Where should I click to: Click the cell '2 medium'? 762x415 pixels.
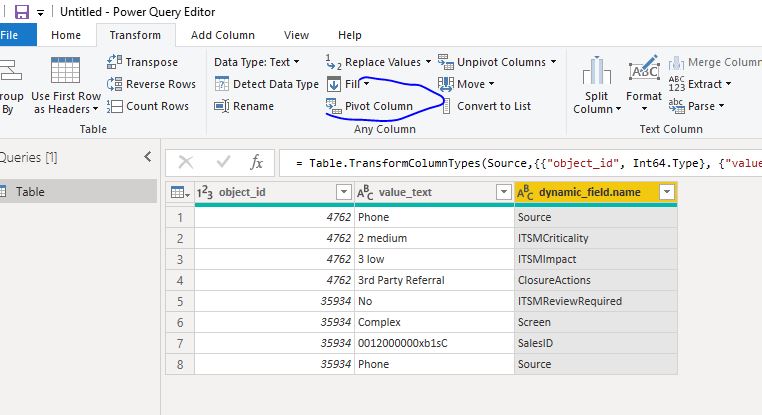point(434,238)
